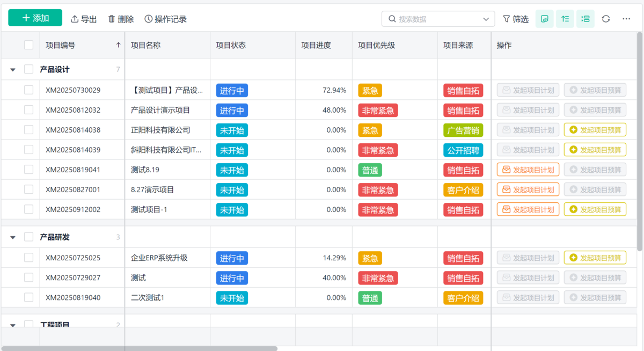Screen dimensions: 644x351
Task: Toggle the select-all checkbox in header
Action: coord(28,46)
